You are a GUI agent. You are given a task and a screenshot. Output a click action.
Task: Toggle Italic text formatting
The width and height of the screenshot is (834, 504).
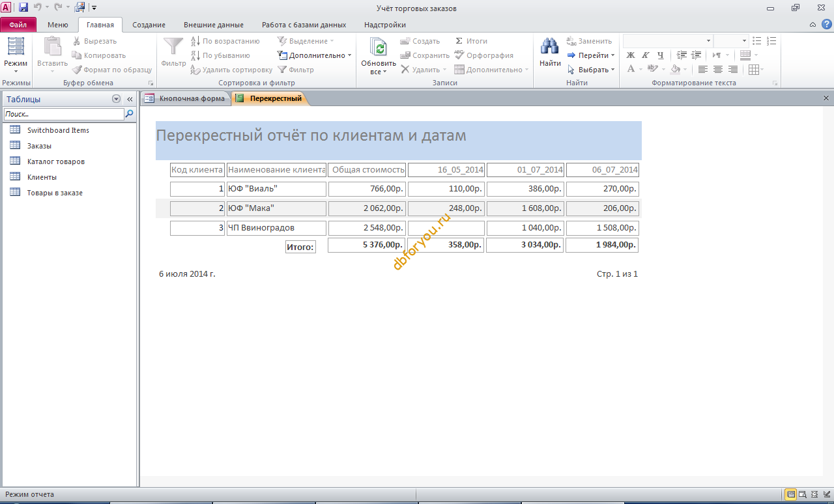646,55
